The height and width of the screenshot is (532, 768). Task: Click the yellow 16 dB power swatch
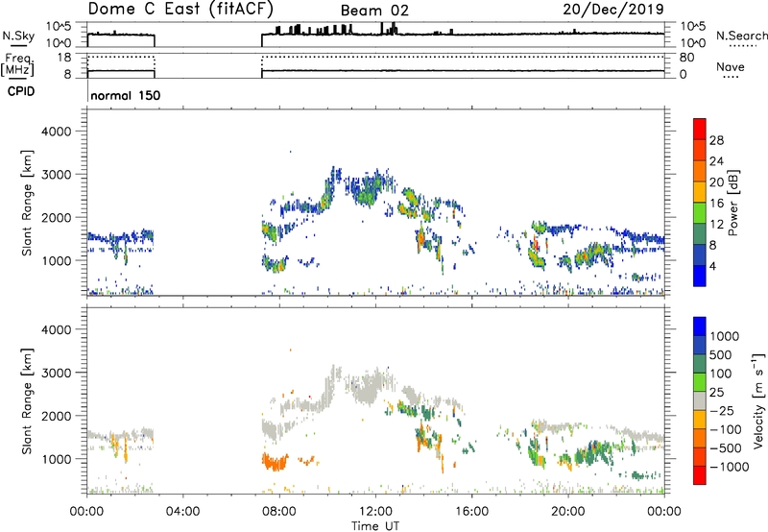coord(700,191)
